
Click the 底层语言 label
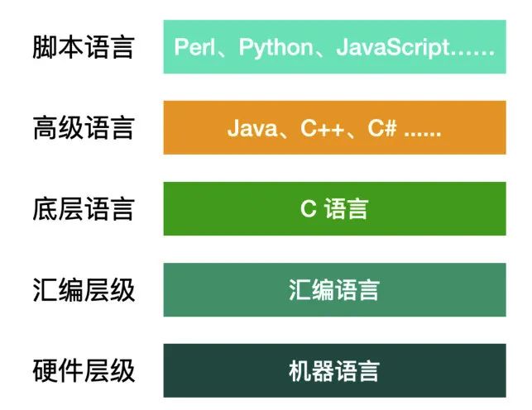[84, 208]
